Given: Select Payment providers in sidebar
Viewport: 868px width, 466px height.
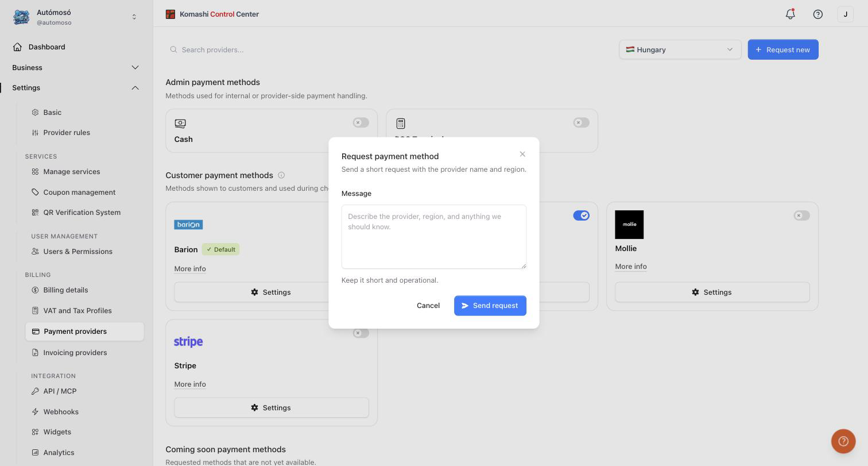Looking at the screenshot, I should tap(84, 332).
